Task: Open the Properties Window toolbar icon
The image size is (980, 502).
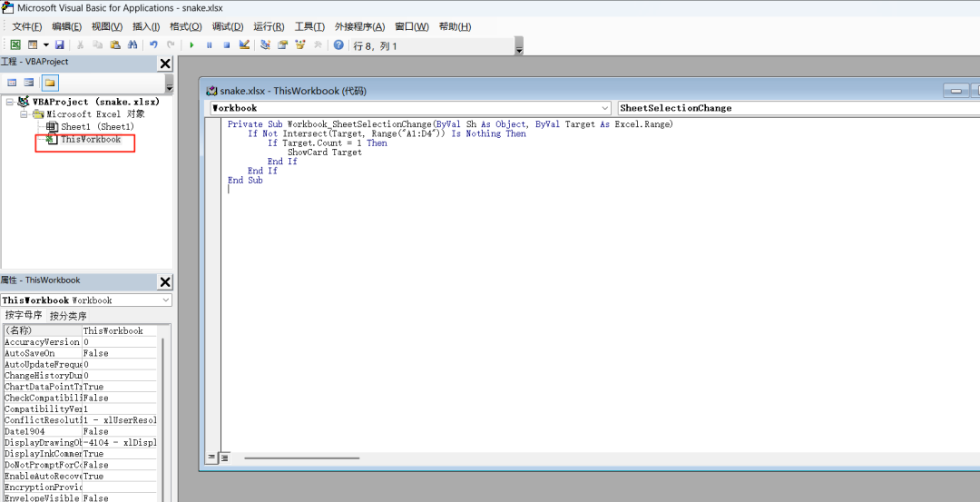Action: click(x=282, y=45)
